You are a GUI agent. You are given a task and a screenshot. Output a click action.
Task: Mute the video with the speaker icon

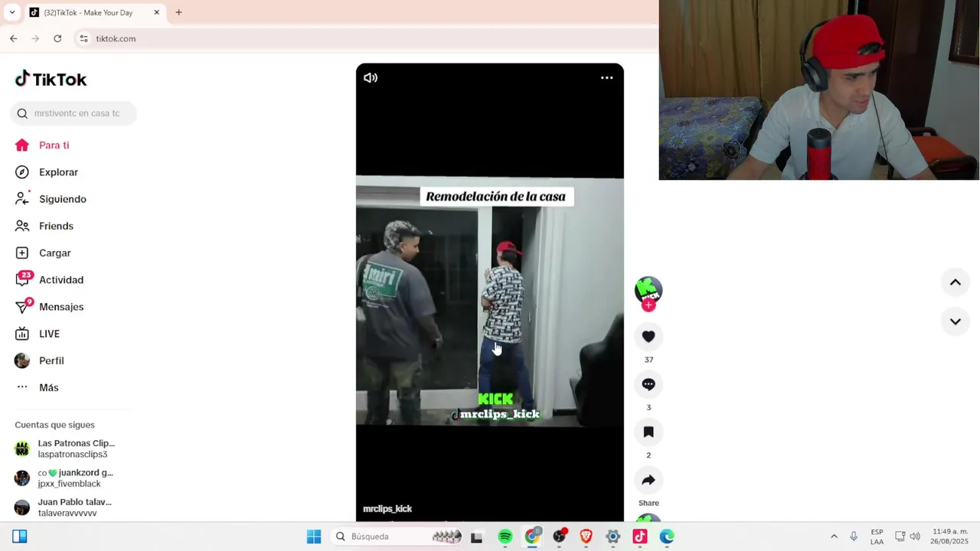(371, 77)
